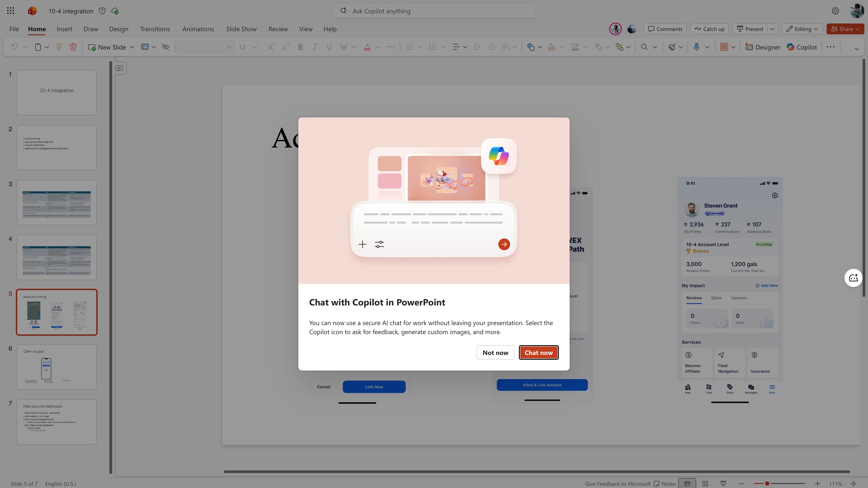Open the font size dropdown
This screenshot has width=868, height=488.
tap(255, 47)
